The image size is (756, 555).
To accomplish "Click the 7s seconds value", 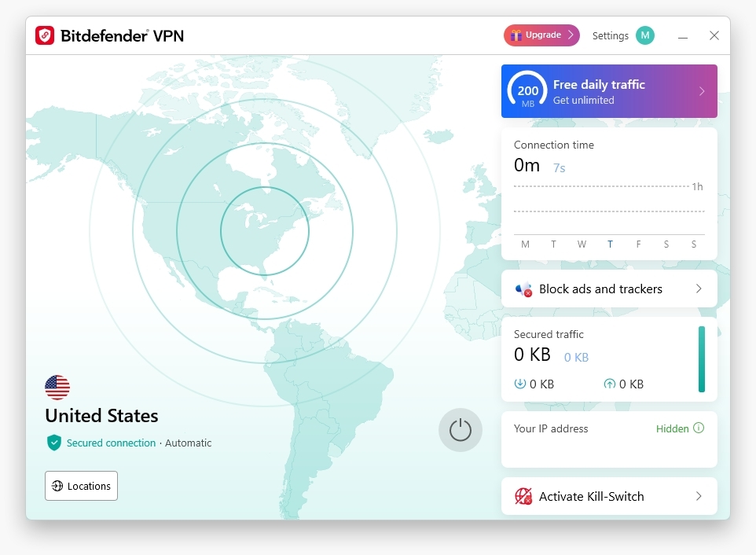I will [560, 167].
